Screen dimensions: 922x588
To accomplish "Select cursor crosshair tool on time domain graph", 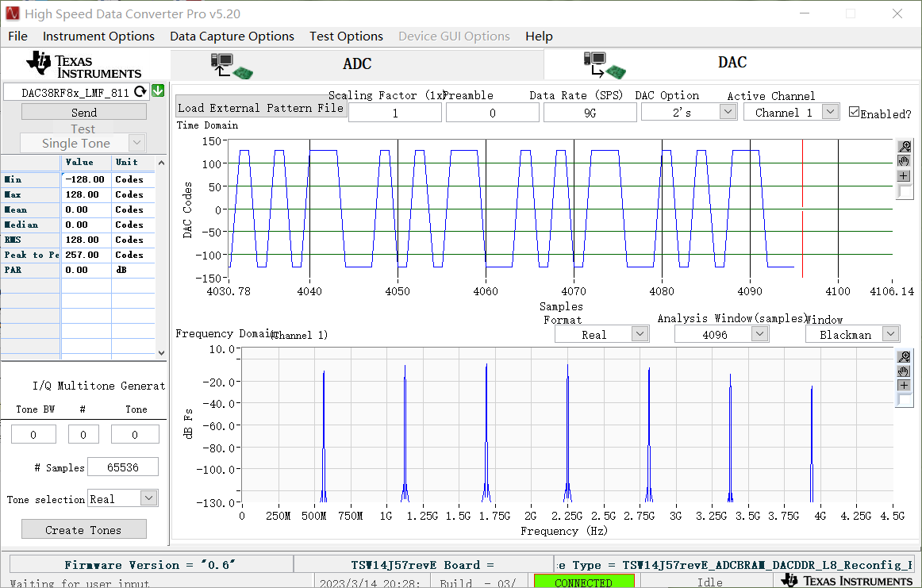I will tap(905, 176).
